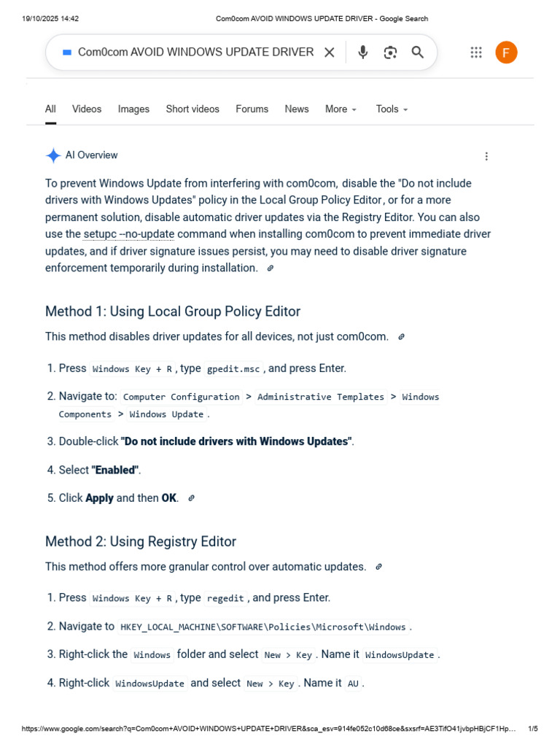
Task: Open Google Lens image search
Action: 390,53
